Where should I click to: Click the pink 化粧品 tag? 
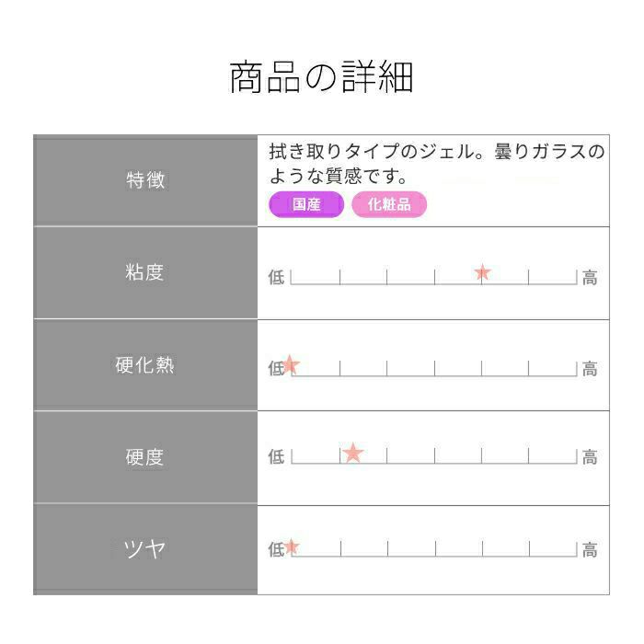pyautogui.click(x=389, y=205)
